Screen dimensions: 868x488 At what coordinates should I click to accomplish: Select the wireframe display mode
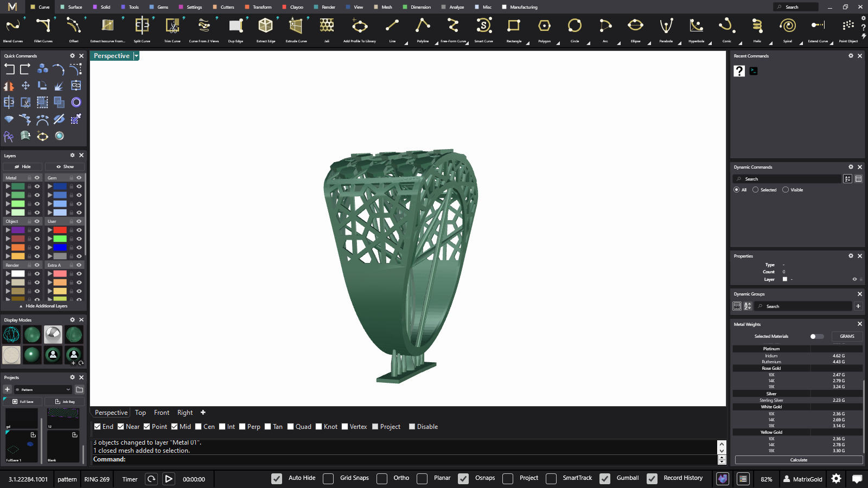[11, 335]
